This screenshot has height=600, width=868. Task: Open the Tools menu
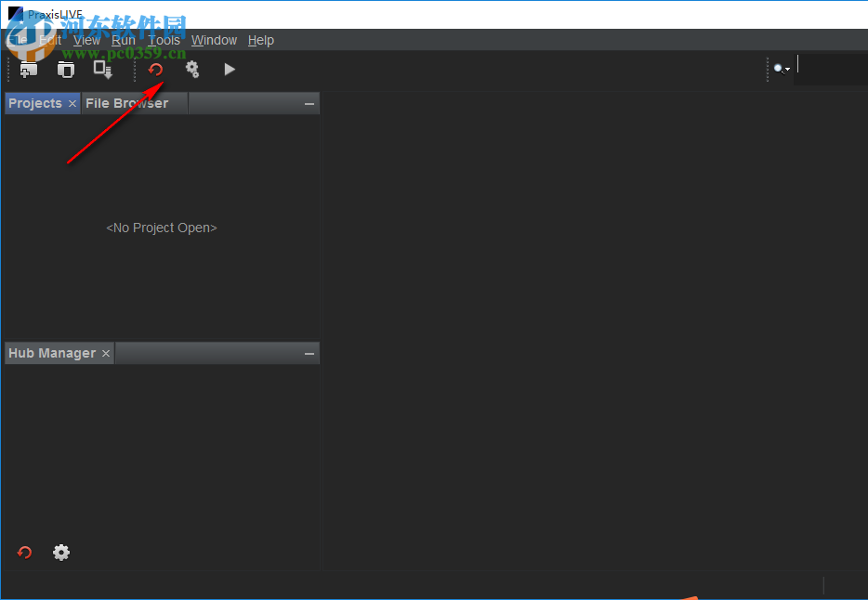(x=164, y=40)
